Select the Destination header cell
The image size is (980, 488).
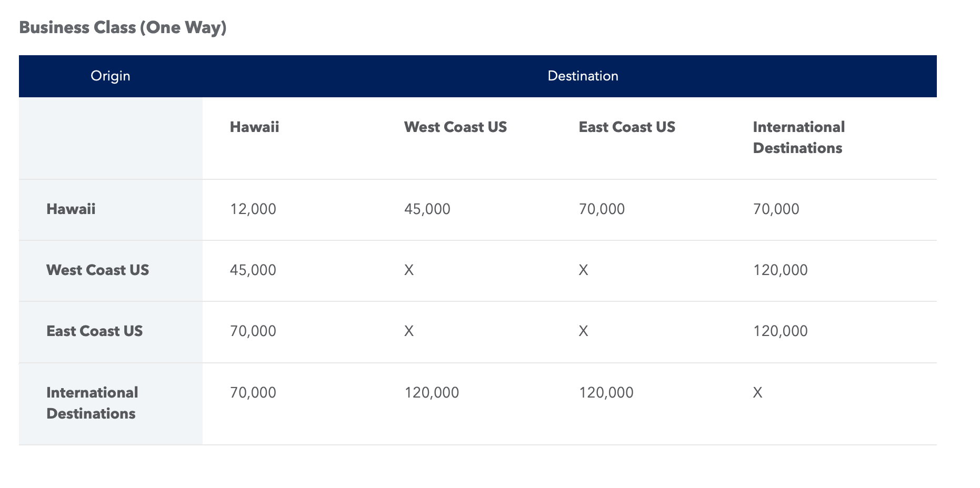[583, 75]
